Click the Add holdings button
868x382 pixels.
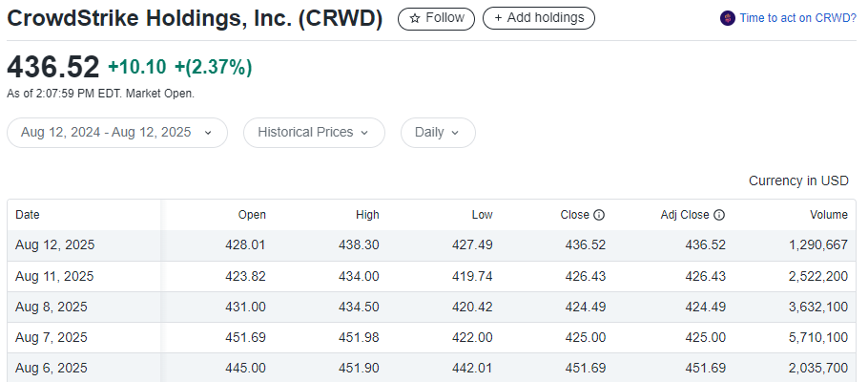coord(539,18)
